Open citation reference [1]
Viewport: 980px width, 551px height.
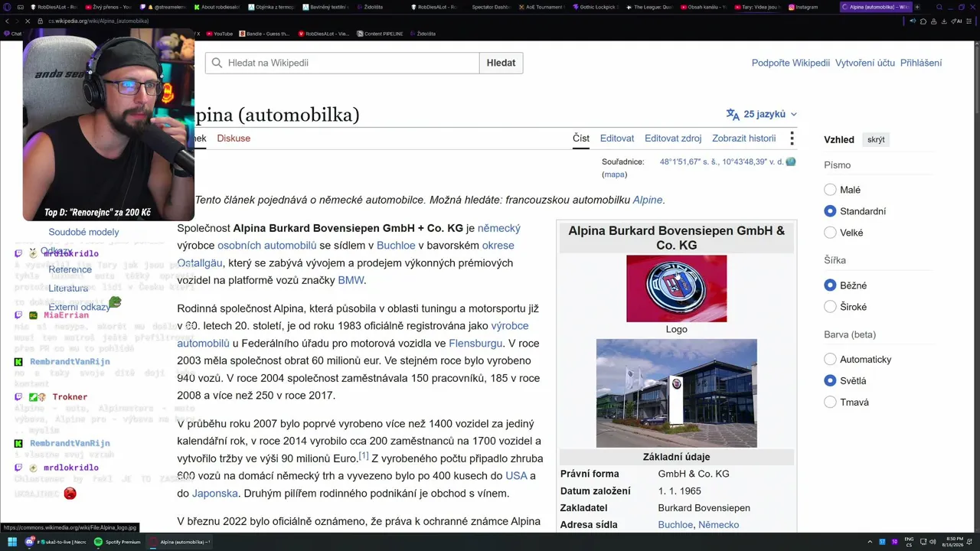click(364, 456)
